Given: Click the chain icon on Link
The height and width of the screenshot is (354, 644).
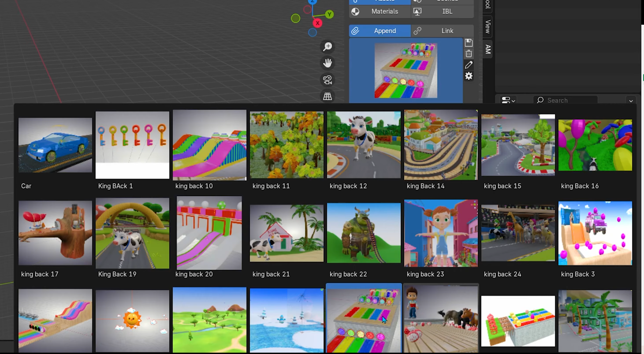Looking at the screenshot, I should [x=417, y=31].
